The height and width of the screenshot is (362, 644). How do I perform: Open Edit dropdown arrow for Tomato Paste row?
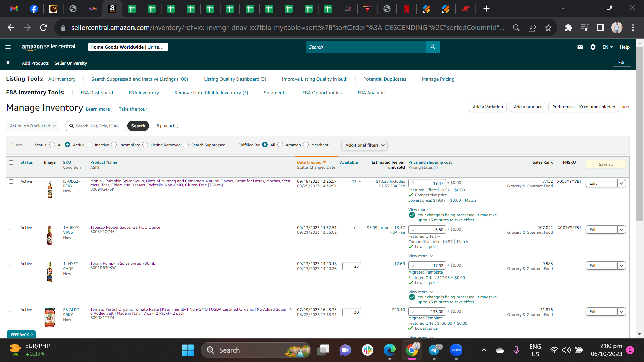pos(621,312)
